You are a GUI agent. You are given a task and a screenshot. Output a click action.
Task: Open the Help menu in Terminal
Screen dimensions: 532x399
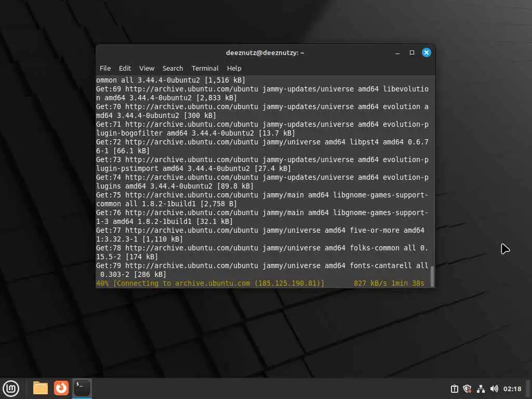(234, 68)
